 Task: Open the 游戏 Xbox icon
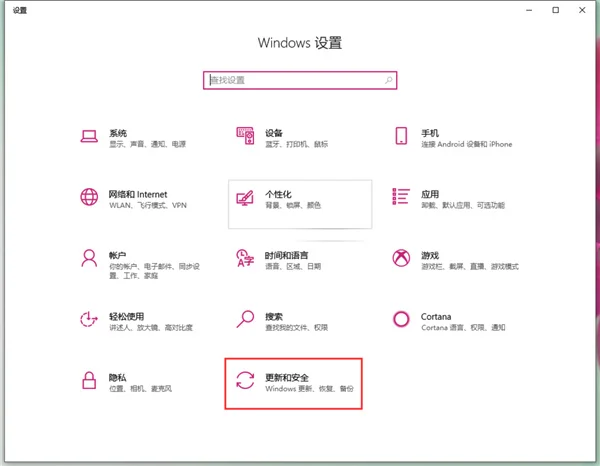tap(401, 258)
